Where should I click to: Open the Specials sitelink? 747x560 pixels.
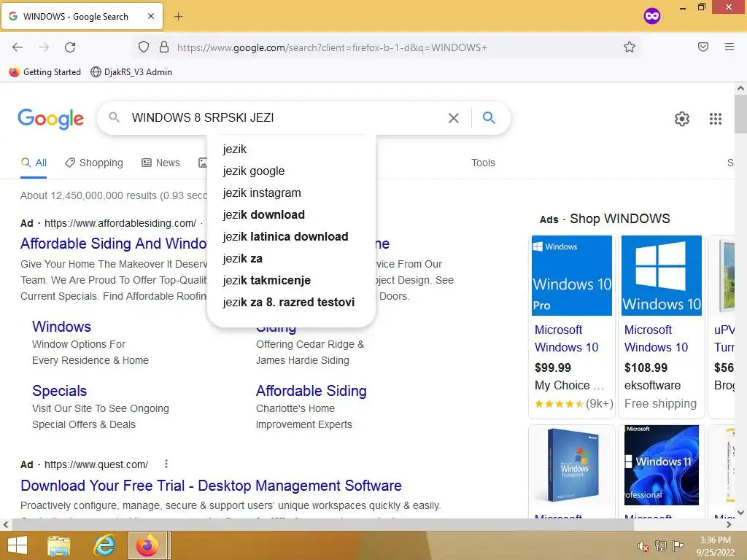[60, 391]
